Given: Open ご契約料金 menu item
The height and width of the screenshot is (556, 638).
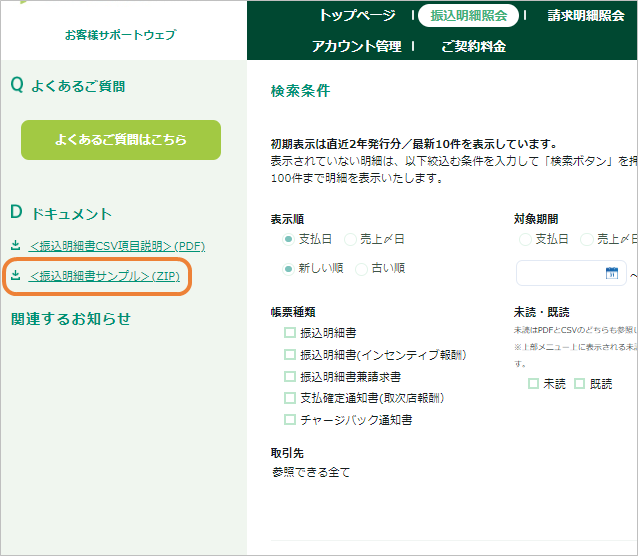Looking at the screenshot, I should pyautogui.click(x=474, y=46).
